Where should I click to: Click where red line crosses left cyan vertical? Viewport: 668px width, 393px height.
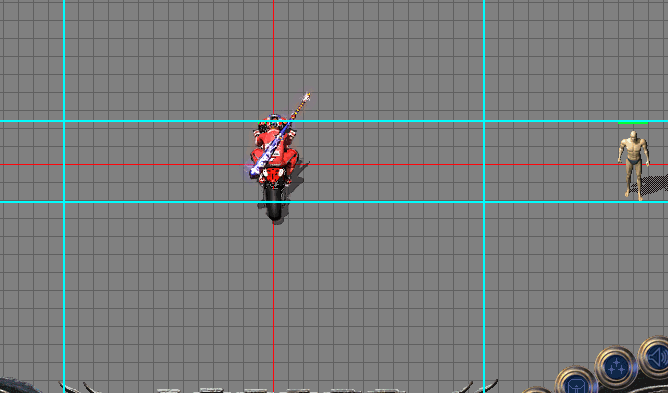pos(64,165)
